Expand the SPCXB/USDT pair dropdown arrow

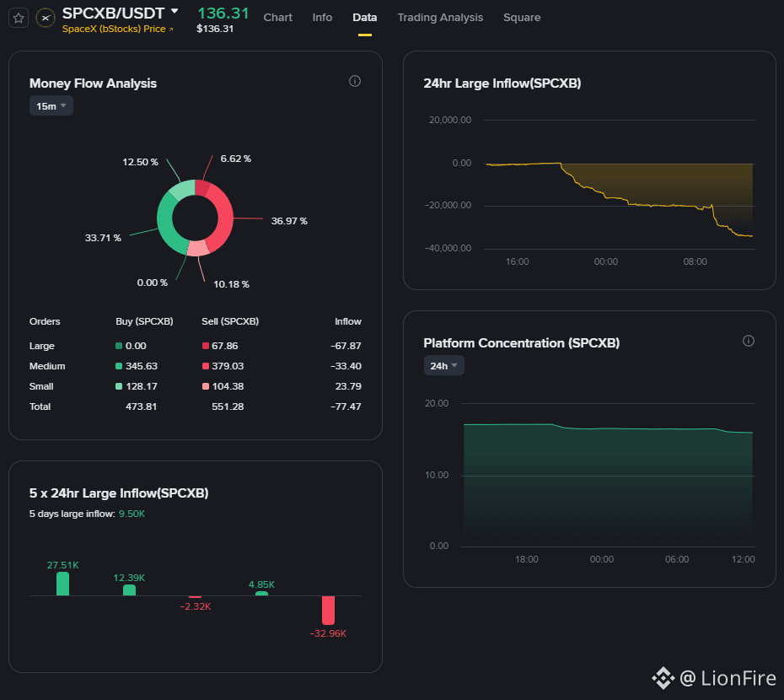tap(175, 11)
